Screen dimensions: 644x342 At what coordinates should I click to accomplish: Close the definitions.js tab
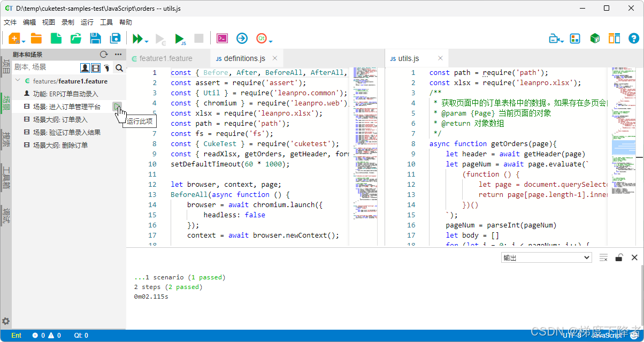pyautogui.click(x=275, y=58)
